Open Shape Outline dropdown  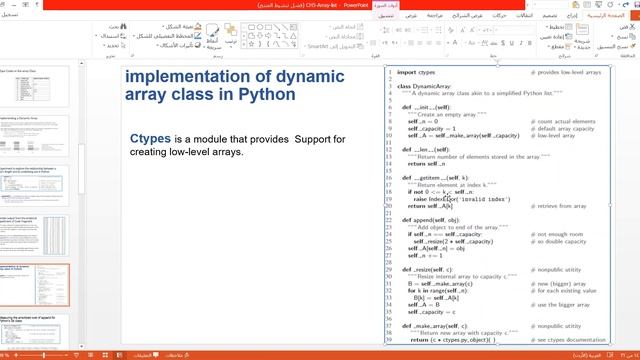(x=167, y=36)
